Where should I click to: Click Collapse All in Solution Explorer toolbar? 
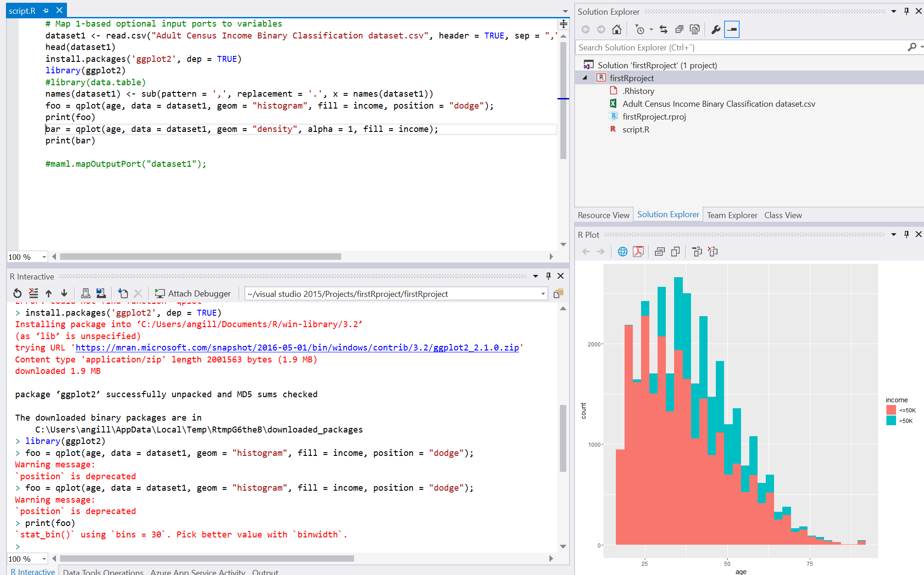tap(679, 30)
